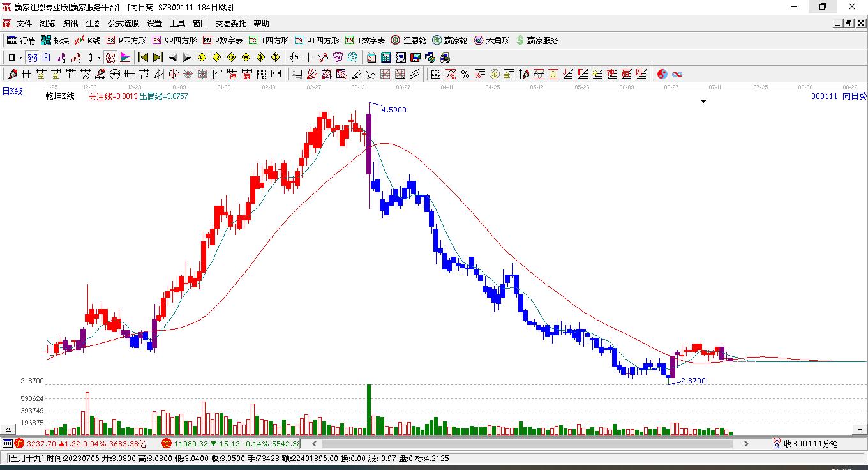The height and width of the screenshot is (470, 868).
Task: Open 赢家服务 from the toolbar
Action: pos(537,40)
